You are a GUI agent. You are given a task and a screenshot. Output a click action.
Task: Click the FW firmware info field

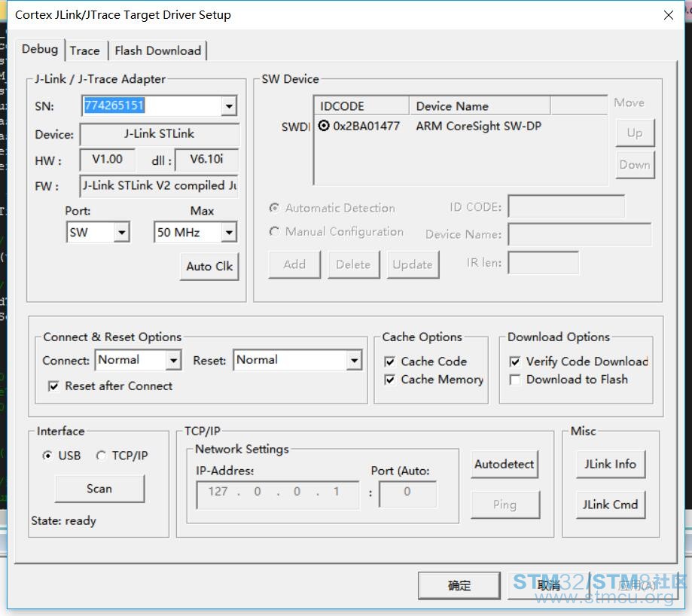[160, 186]
